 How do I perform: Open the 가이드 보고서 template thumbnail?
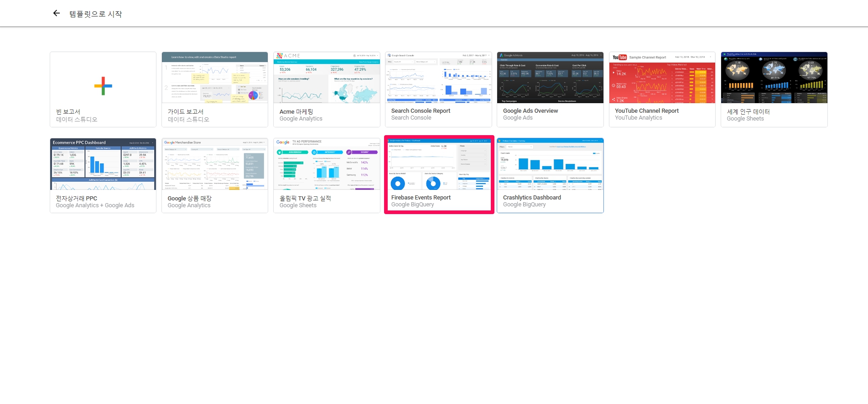(215, 78)
